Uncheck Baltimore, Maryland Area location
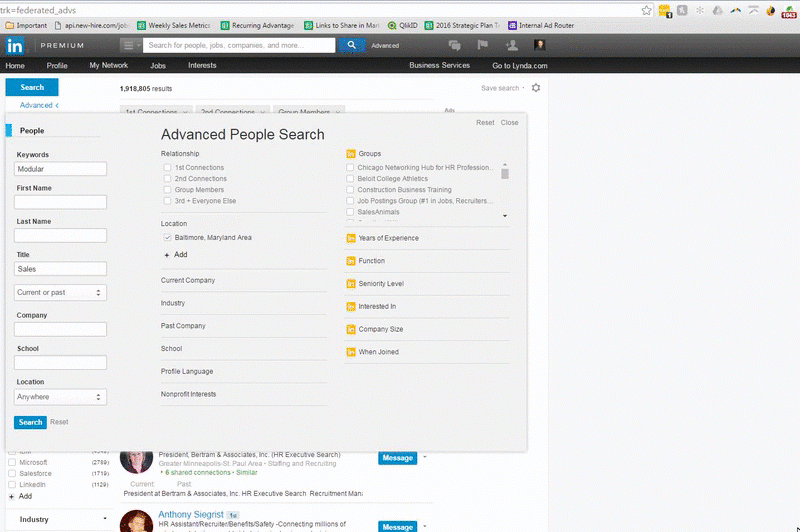Image resolution: width=800 pixels, height=532 pixels. [167, 238]
